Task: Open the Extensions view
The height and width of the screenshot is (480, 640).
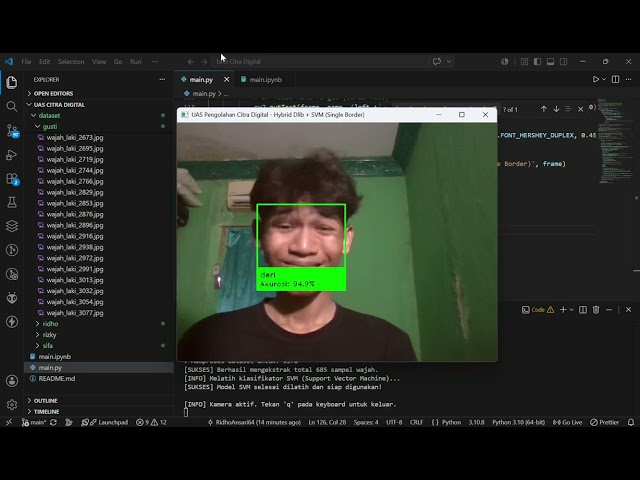Action: click(x=12, y=179)
